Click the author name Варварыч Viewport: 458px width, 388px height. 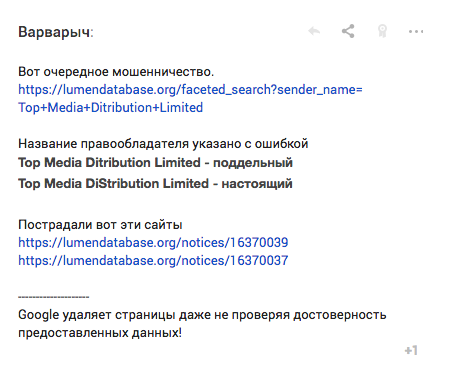(54, 32)
